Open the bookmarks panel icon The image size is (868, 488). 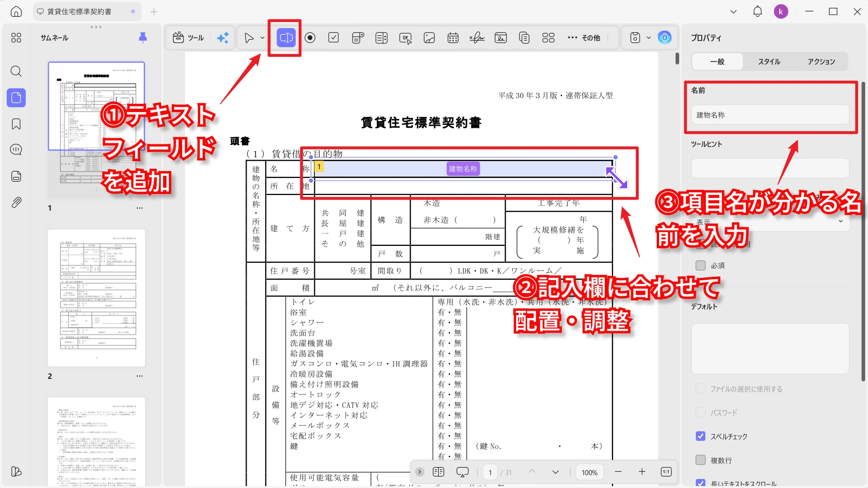pyautogui.click(x=16, y=124)
